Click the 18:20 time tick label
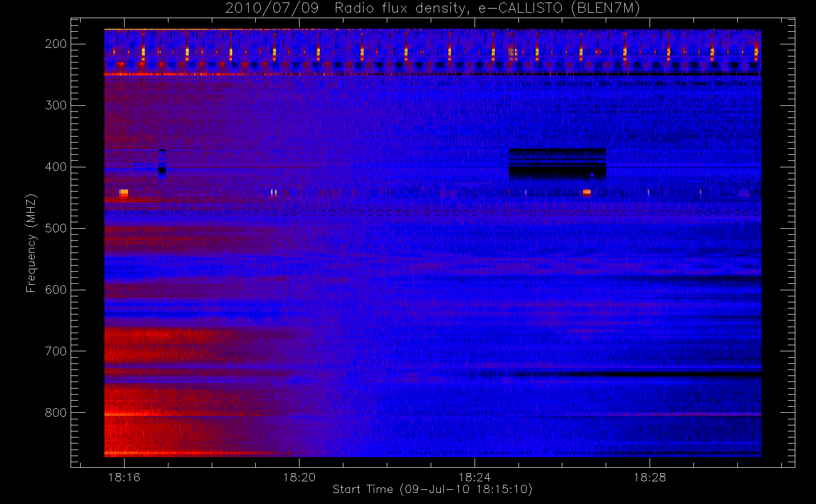The image size is (816, 504). click(x=299, y=477)
